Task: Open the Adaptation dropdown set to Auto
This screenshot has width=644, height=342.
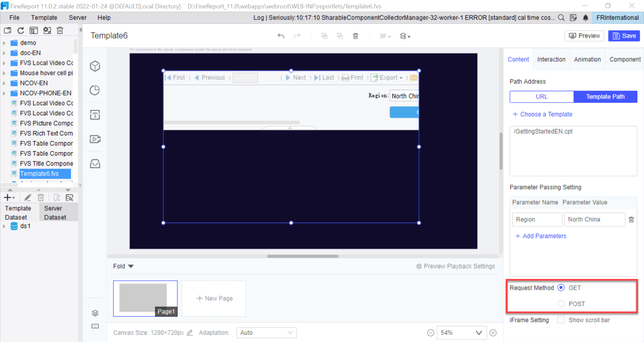Action: (266, 333)
